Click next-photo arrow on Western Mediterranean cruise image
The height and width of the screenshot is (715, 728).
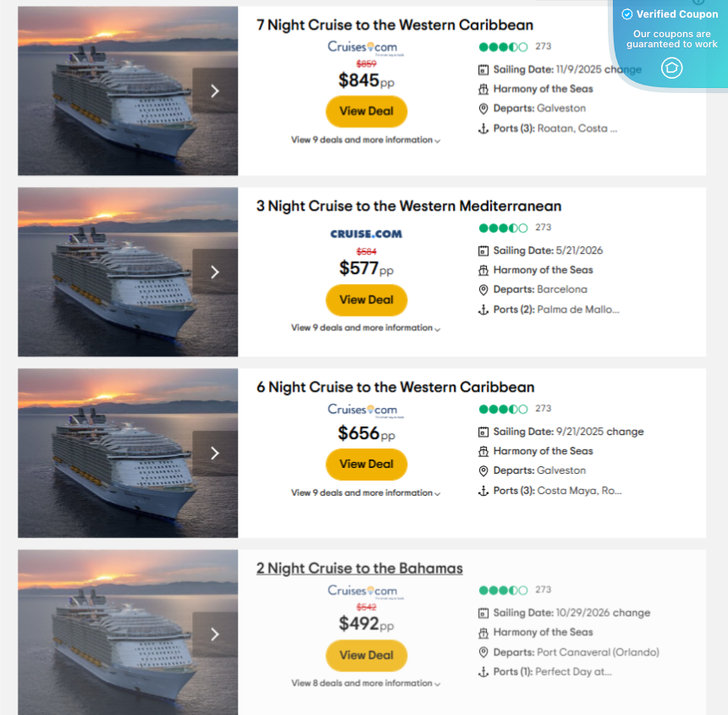(x=215, y=272)
